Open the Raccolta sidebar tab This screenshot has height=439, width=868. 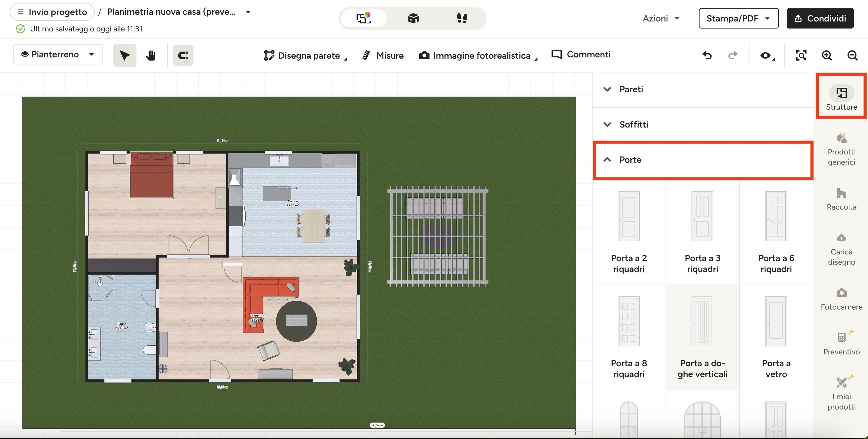tap(841, 199)
